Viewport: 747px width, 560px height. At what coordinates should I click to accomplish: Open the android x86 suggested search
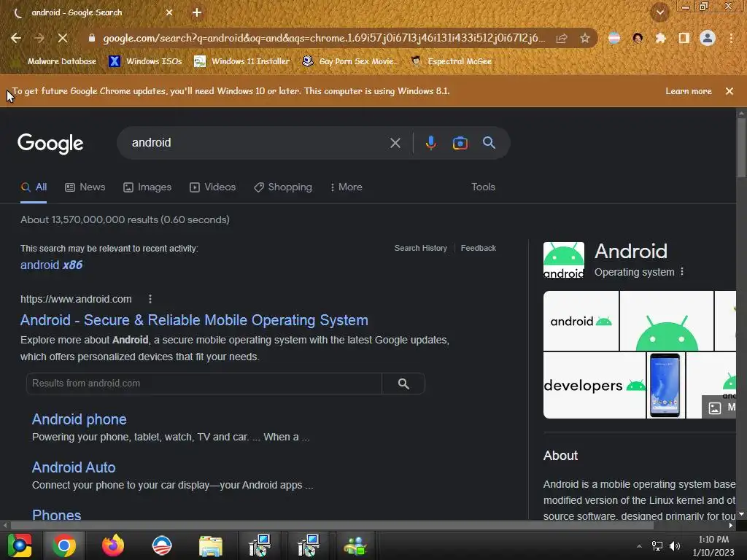(52, 265)
